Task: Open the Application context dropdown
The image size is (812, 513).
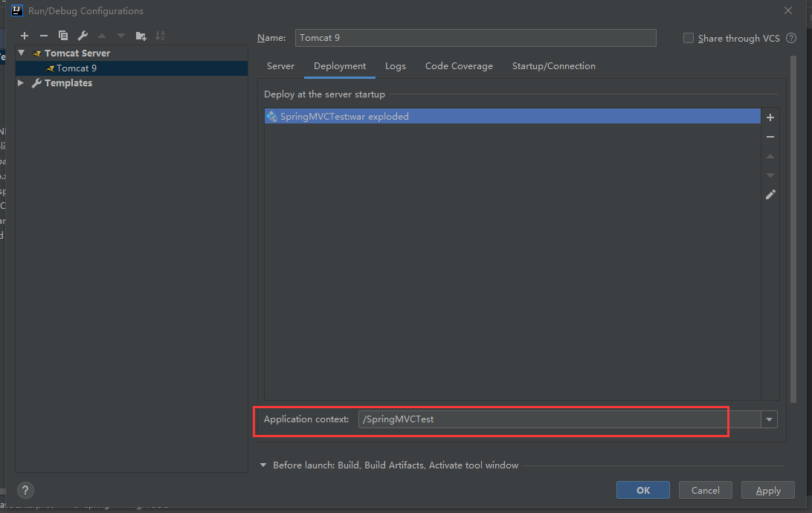Action: (769, 419)
